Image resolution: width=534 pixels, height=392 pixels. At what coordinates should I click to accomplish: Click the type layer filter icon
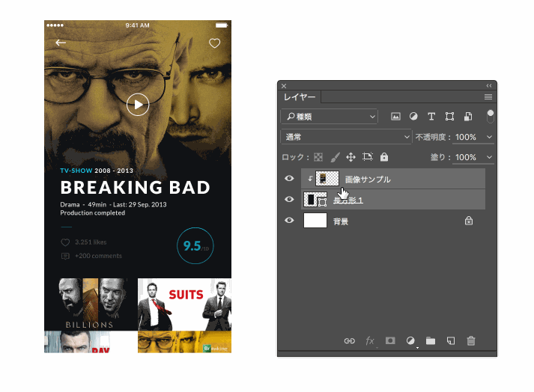coord(431,117)
